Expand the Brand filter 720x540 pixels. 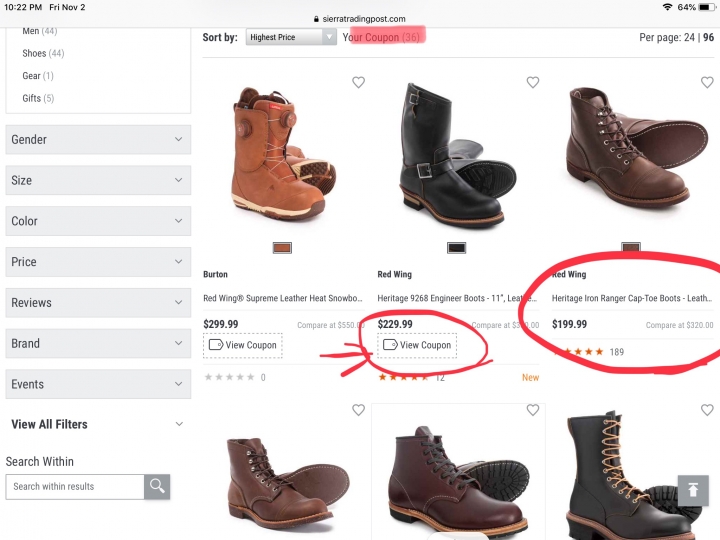(x=98, y=343)
